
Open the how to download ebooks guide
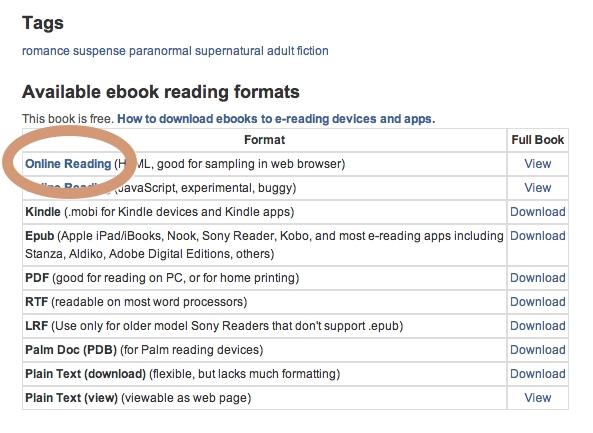point(276,119)
